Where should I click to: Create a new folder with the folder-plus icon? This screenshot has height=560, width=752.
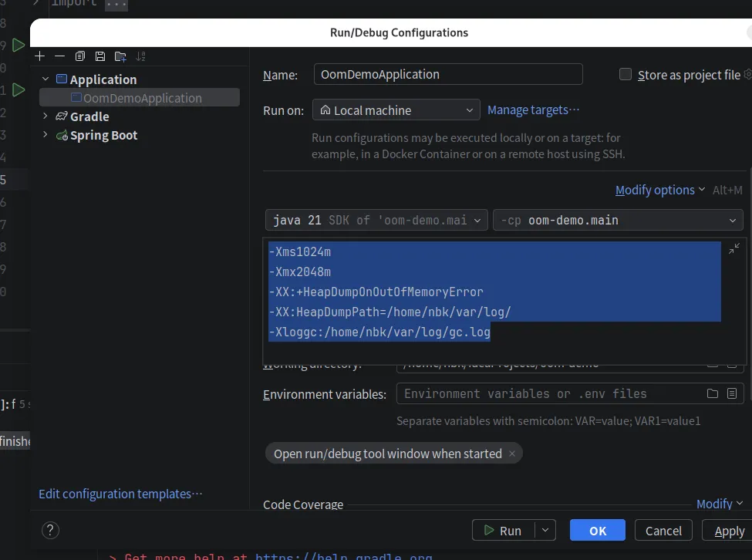pos(120,56)
